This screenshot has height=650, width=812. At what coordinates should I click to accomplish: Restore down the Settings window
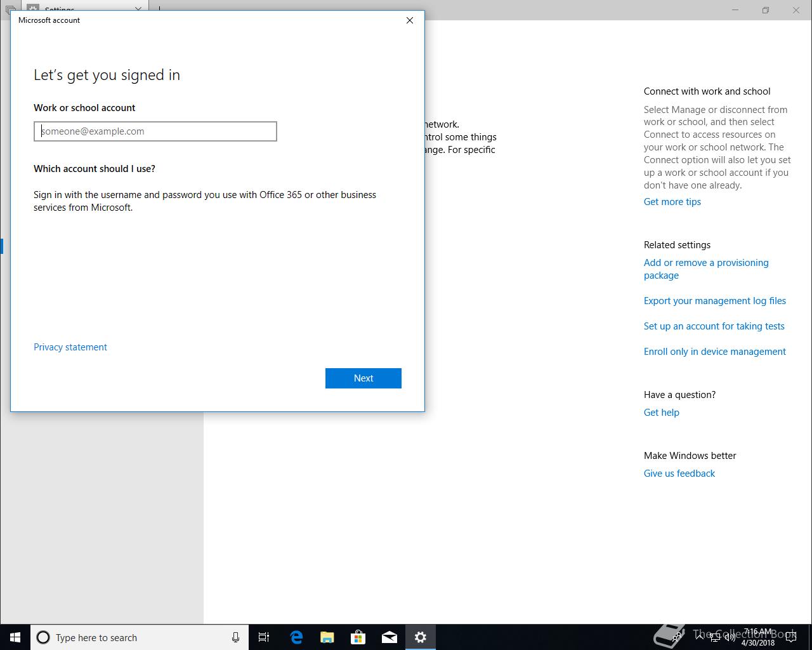[766, 10]
